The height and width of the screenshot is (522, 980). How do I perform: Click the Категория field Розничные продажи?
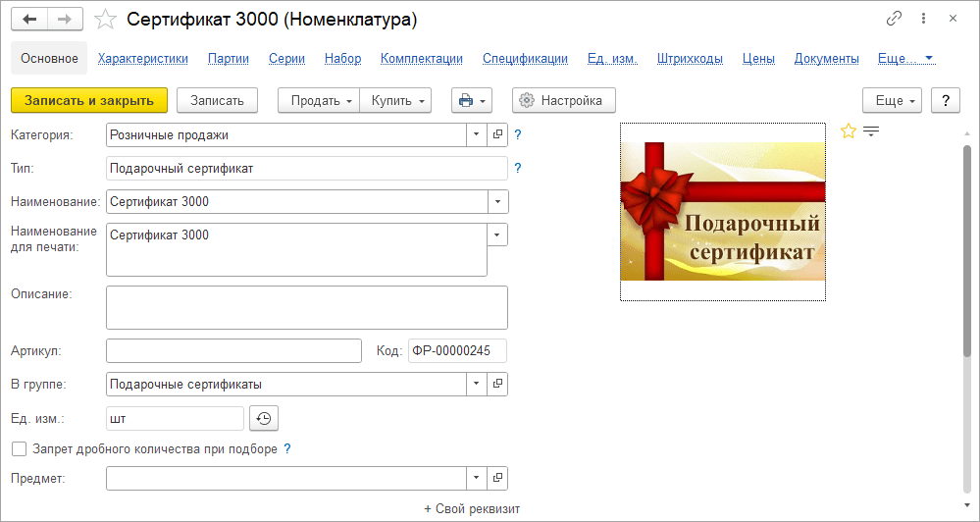(286, 134)
